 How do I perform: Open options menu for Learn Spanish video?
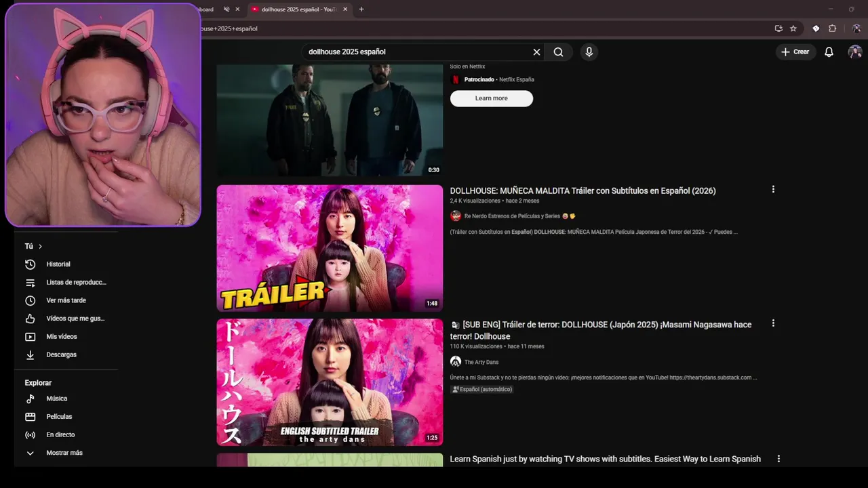click(x=778, y=459)
